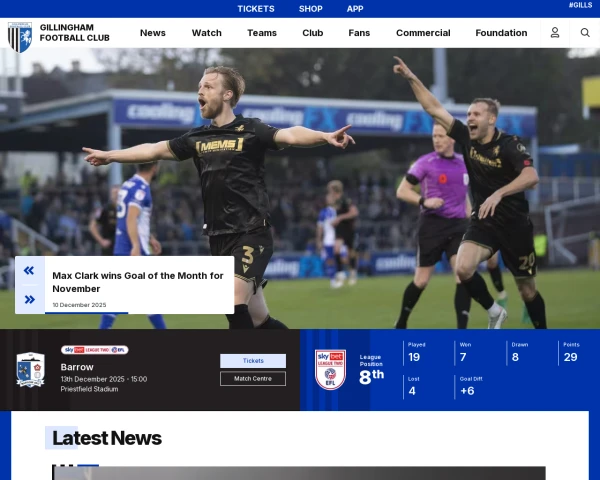Open the News menu
Viewport: 600px width, 480px height.
coord(153,33)
